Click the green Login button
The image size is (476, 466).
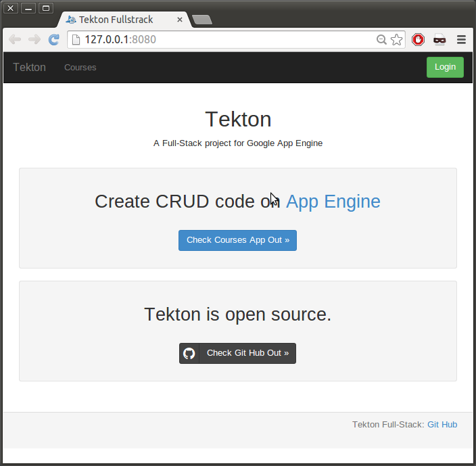click(x=445, y=67)
